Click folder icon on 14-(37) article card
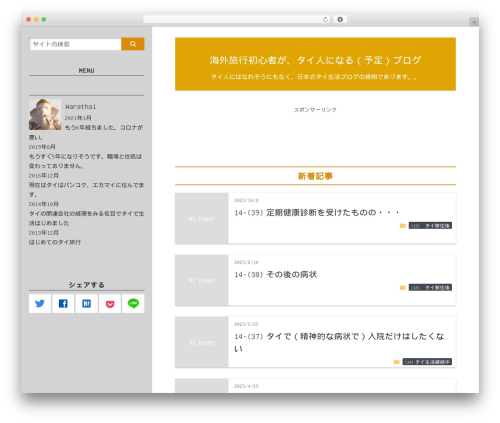 click(396, 362)
